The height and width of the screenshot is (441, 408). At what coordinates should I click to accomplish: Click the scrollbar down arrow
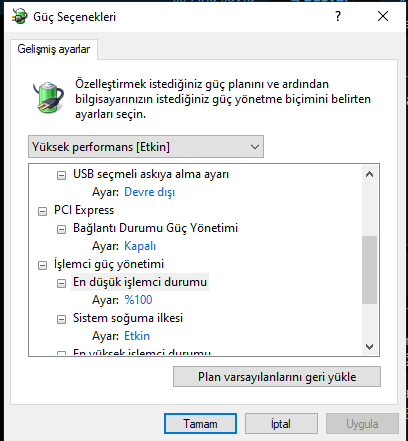click(x=369, y=347)
